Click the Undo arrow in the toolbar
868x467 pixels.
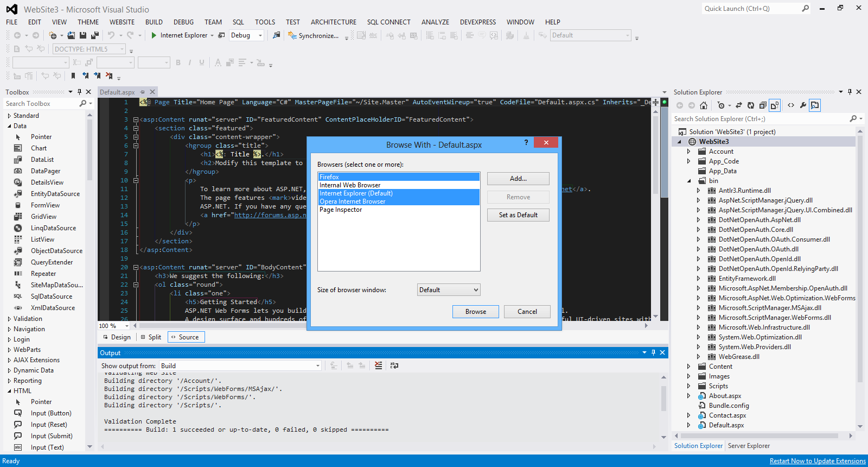(x=111, y=35)
